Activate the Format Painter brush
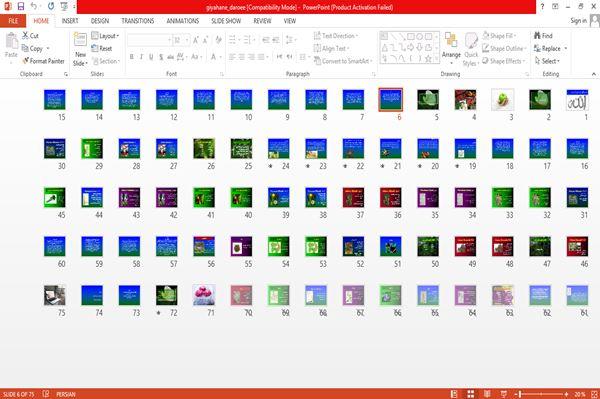 point(26,61)
